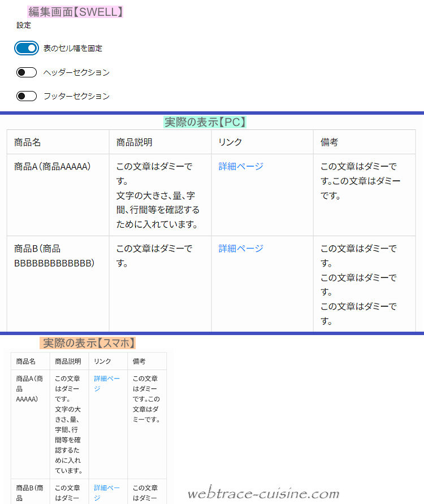Viewport: 424px width, 504px height.
Task: Click 商品A(商品AAAAA) cell in smartphone table
Action: coord(31,424)
